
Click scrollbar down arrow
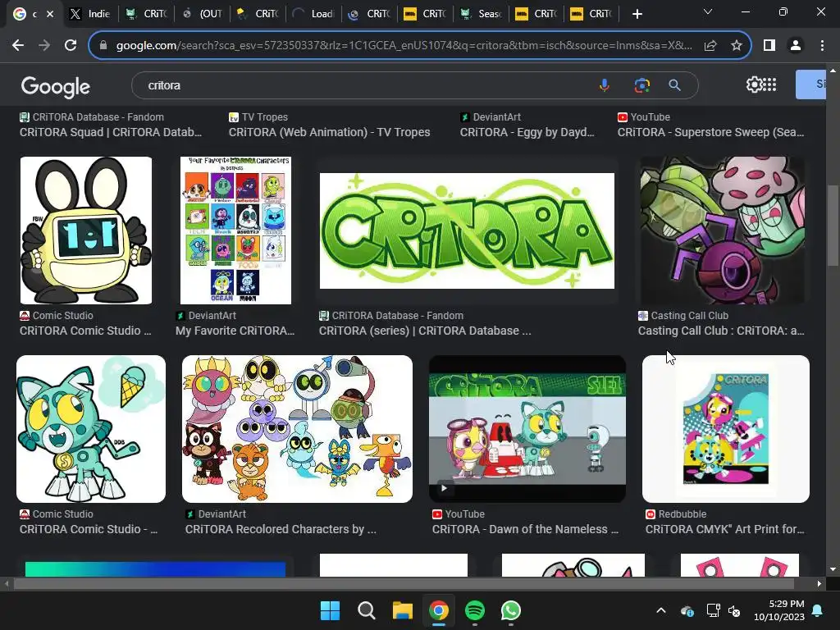[833, 569]
